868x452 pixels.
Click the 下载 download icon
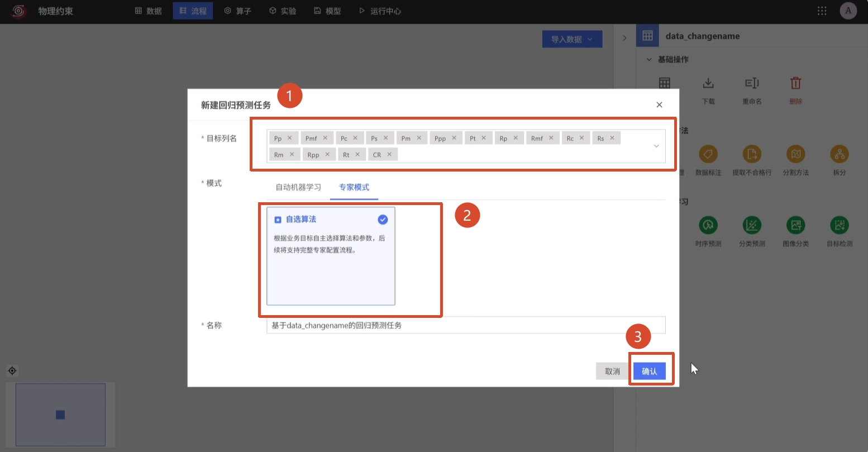(708, 83)
